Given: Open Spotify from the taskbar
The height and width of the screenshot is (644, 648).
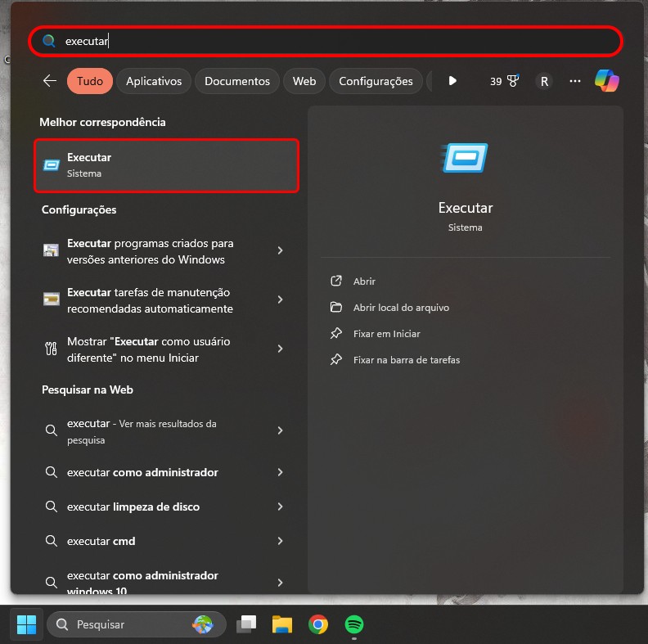Looking at the screenshot, I should pyautogui.click(x=353, y=624).
